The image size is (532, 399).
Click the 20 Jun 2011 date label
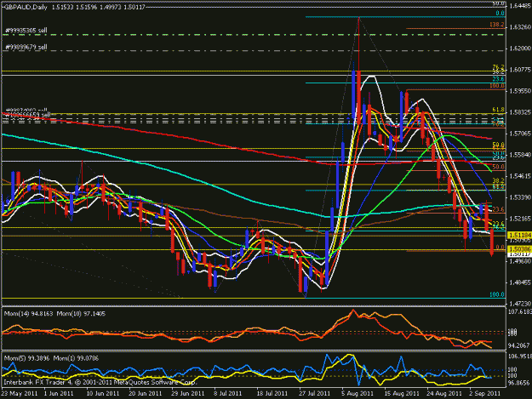[146, 394]
